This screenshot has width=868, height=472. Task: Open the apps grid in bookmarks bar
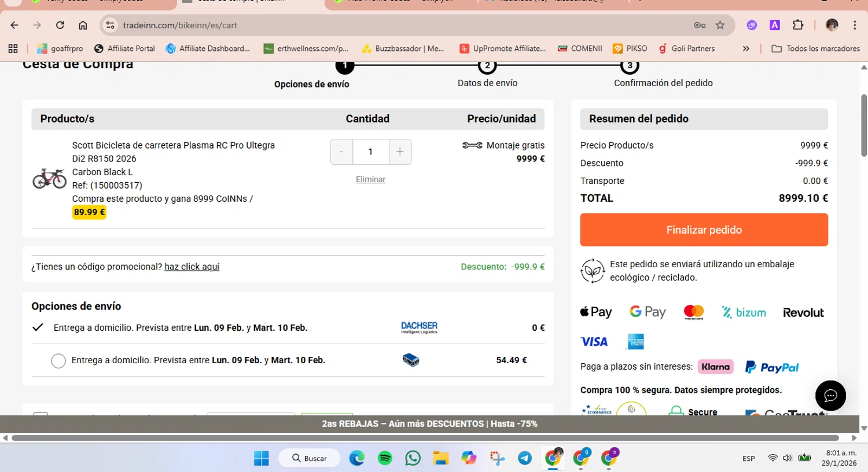[13, 49]
